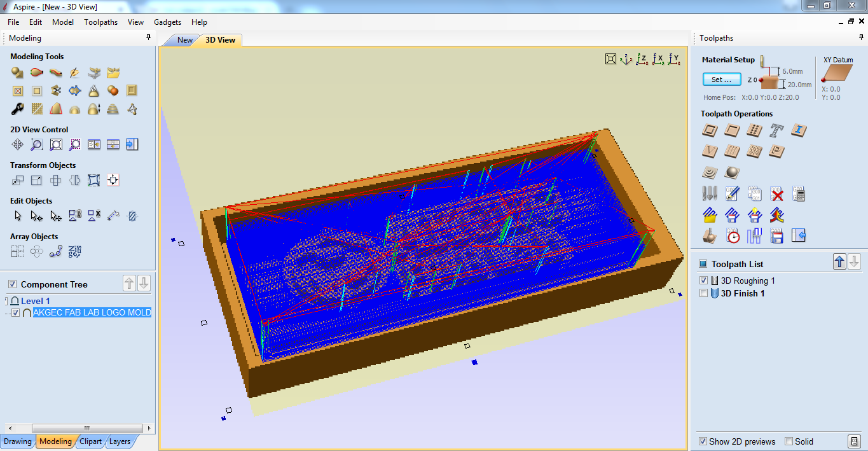This screenshot has height=451, width=868.
Task: Click the Edit Toolpath pencil icon
Action: point(732,193)
